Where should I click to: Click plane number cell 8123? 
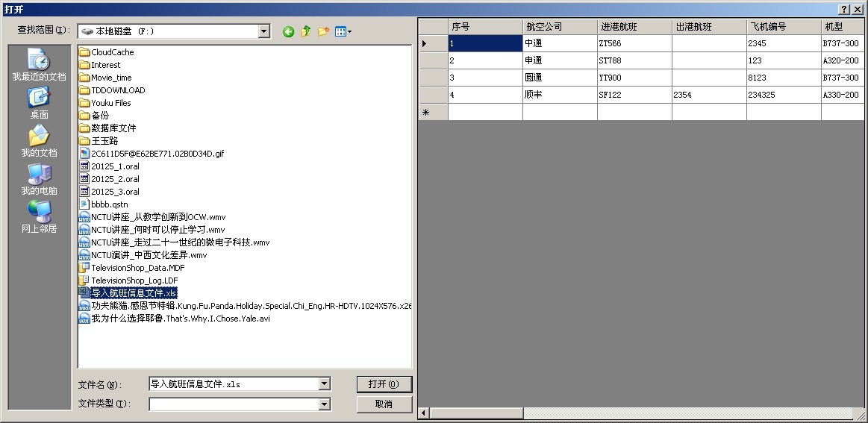tap(784, 78)
